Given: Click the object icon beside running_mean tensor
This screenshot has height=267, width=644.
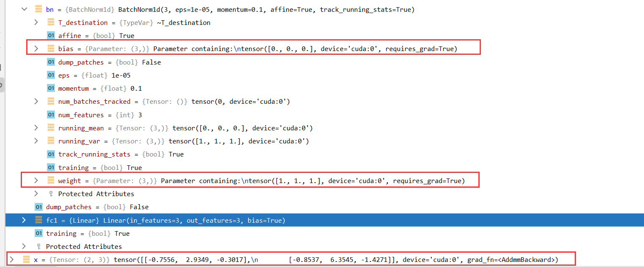Looking at the screenshot, I should point(50,128).
